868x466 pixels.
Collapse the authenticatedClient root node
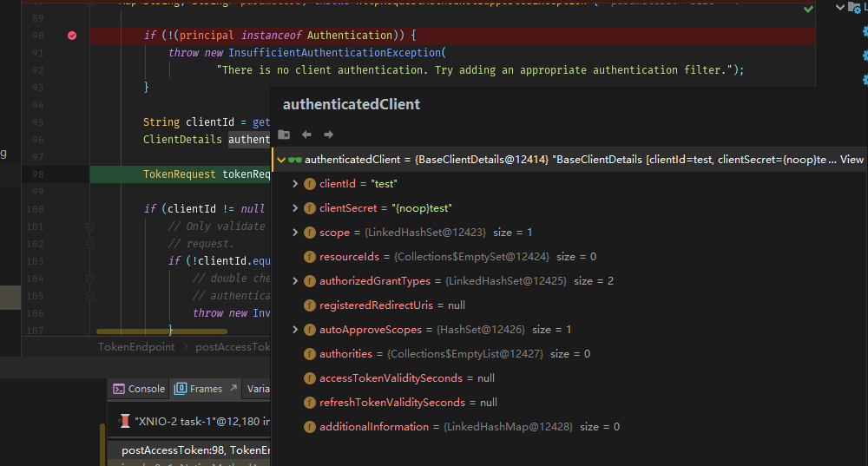click(x=280, y=160)
